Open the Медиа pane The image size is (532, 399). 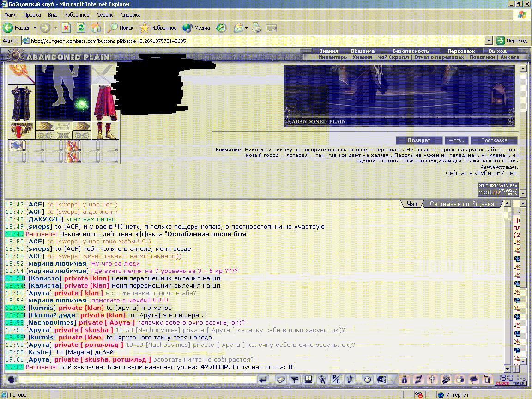tap(196, 28)
